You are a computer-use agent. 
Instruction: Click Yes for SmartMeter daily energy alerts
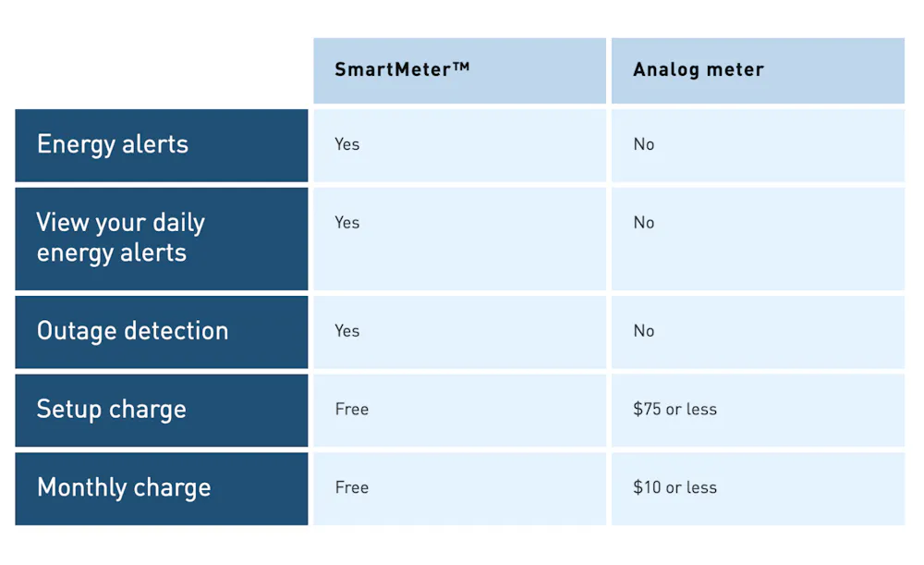(x=347, y=222)
